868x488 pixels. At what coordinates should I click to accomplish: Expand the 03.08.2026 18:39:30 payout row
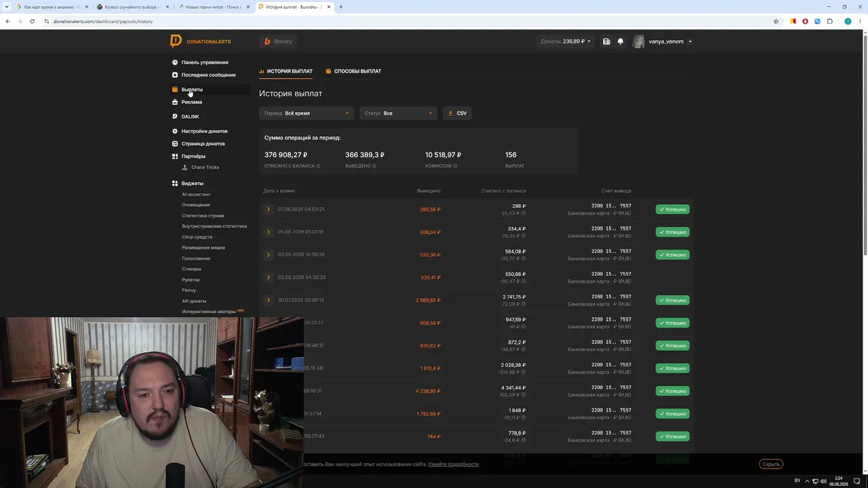tap(269, 255)
